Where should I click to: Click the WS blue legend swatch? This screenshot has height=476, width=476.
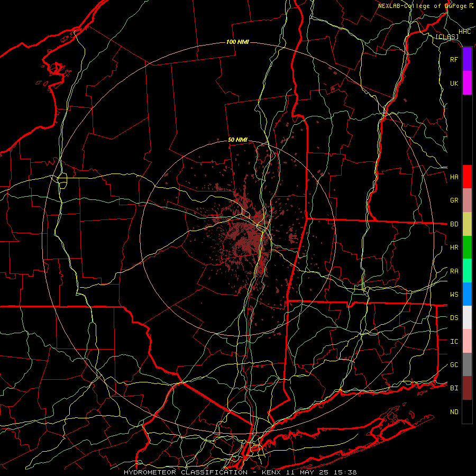467,294
